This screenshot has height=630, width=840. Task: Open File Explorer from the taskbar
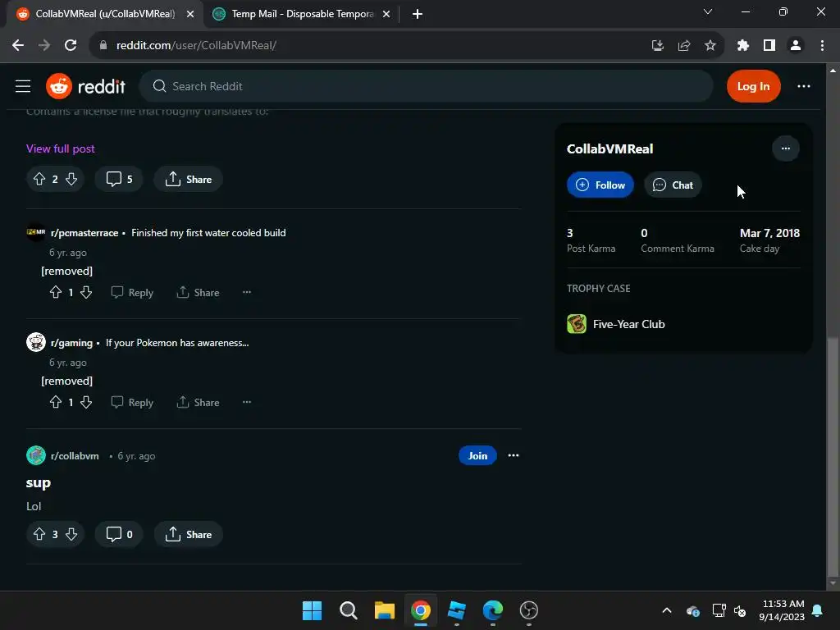[x=384, y=610]
